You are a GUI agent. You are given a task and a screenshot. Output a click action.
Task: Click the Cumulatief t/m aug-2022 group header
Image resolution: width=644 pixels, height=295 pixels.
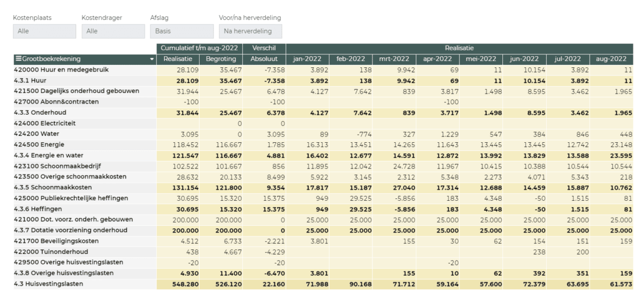point(199,48)
